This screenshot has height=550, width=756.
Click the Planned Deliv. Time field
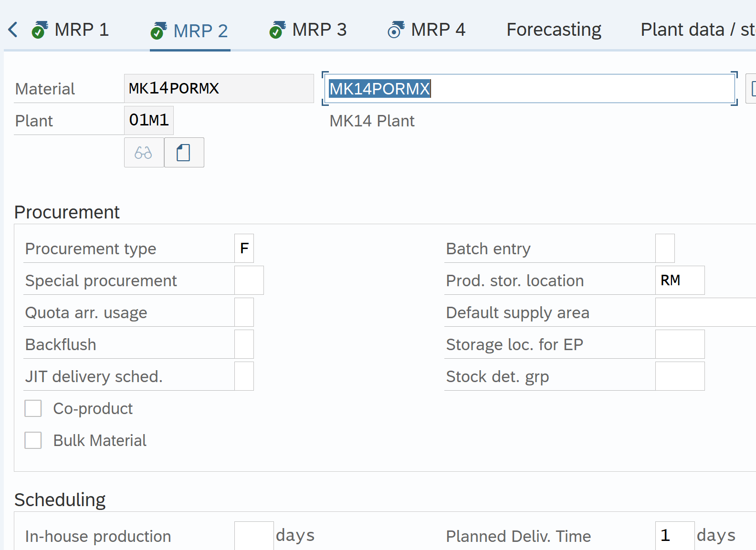coord(674,536)
